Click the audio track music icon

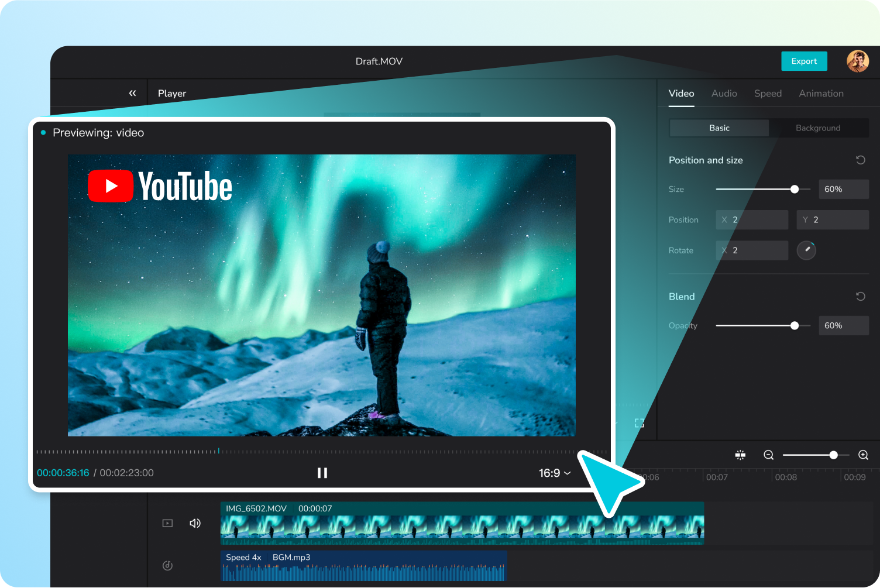[x=167, y=565]
